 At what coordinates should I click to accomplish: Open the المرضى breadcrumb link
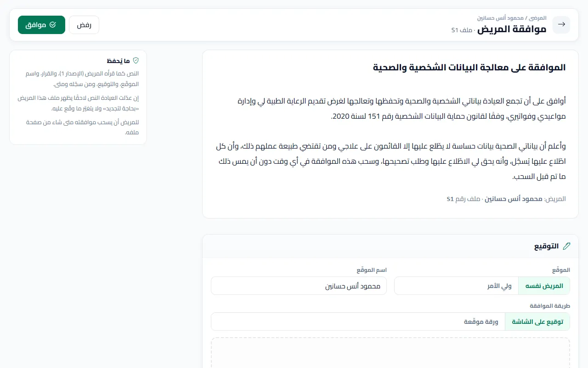coord(537,18)
